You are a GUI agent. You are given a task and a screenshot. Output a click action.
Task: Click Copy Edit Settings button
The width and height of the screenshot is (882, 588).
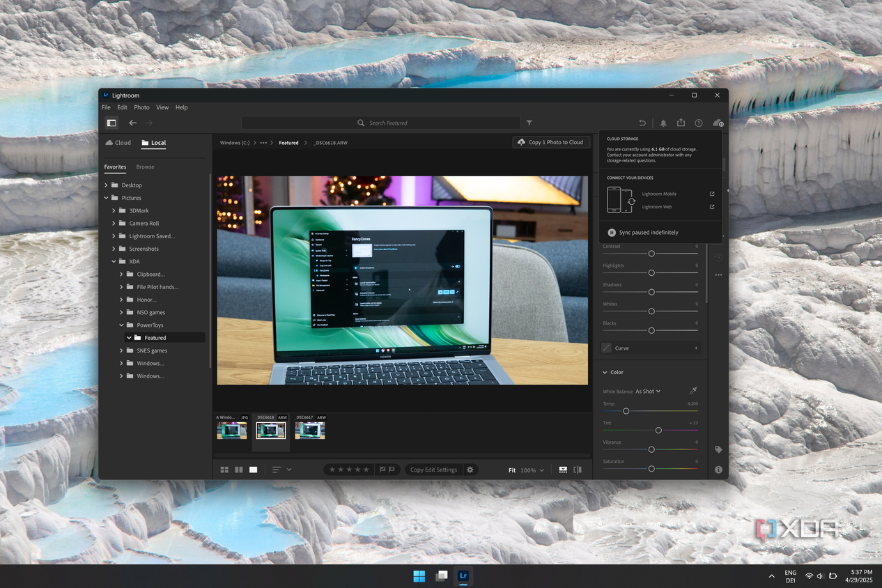coord(433,470)
